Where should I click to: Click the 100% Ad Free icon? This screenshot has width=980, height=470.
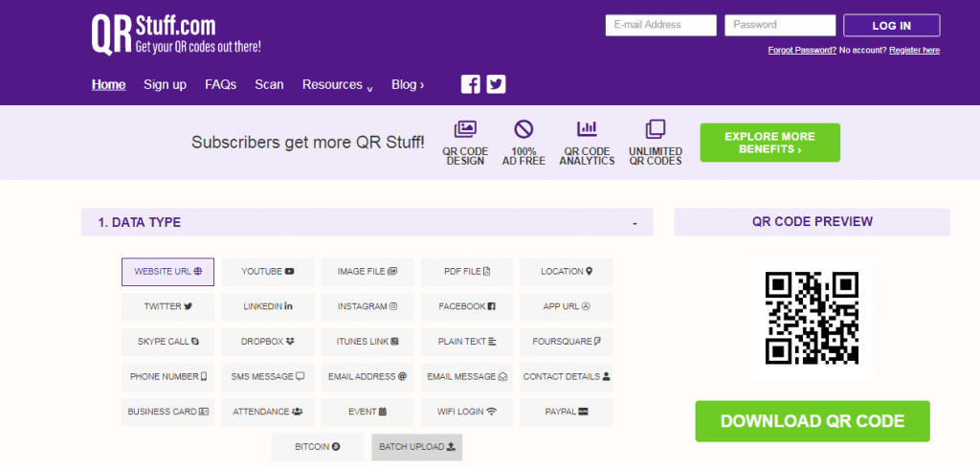pyautogui.click(x=523, y=129)
